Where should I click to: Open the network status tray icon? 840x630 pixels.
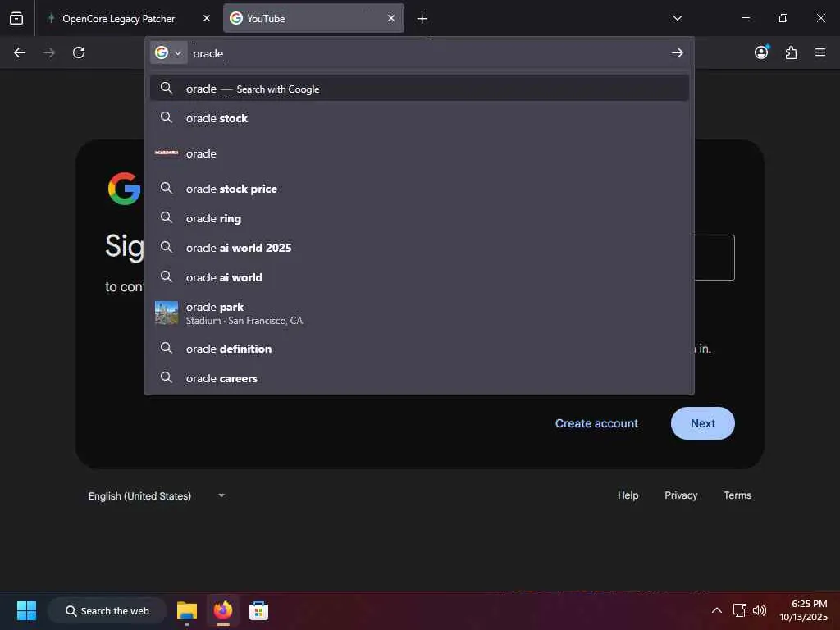coord(740,610)
